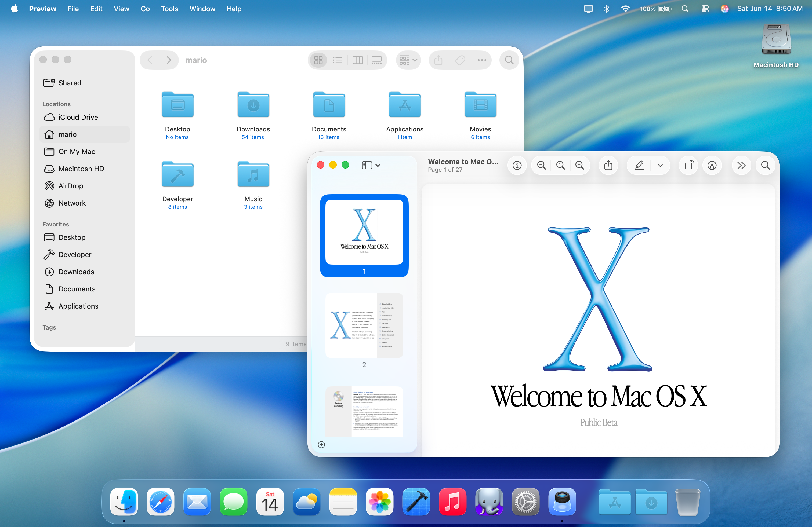Screen dimensions: 812x527
Task: Open the File menu
Action: coord(73,9)
